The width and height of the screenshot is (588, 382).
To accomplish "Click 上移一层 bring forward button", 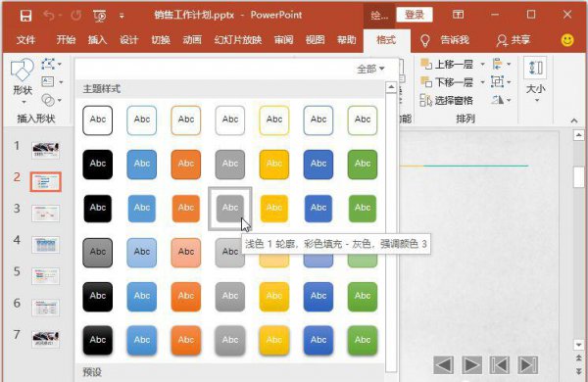I will (447, 64).
